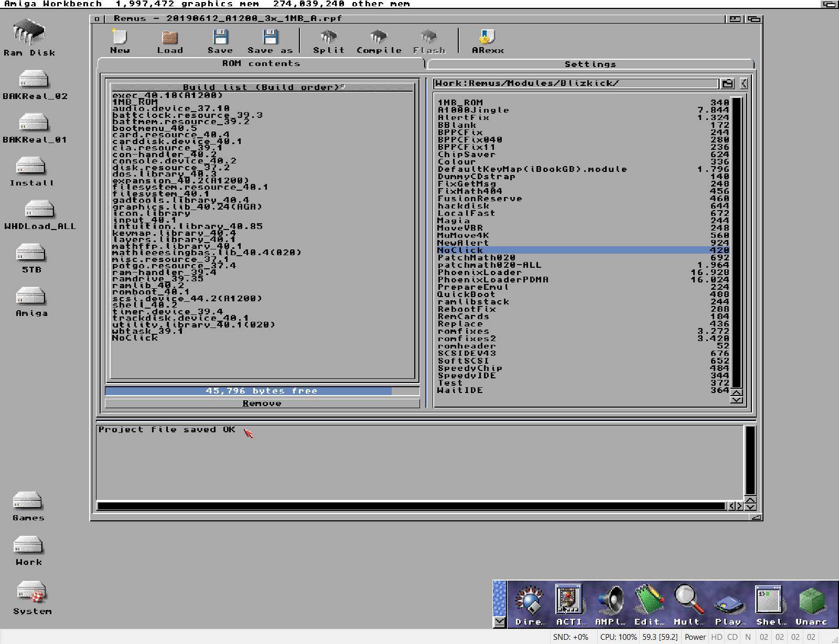Select the 5TB drive icon
This screenshot has height=644, width=839.
[x=31, y=259]
